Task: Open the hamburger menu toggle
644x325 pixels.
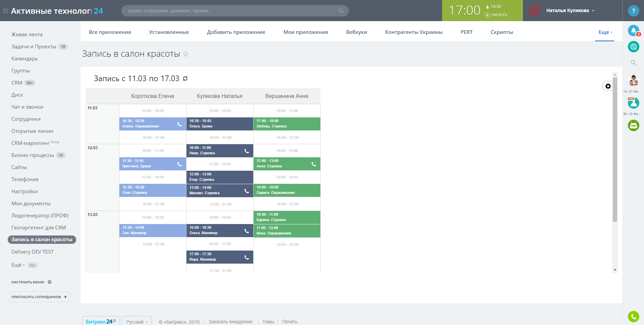Action: 6,11
